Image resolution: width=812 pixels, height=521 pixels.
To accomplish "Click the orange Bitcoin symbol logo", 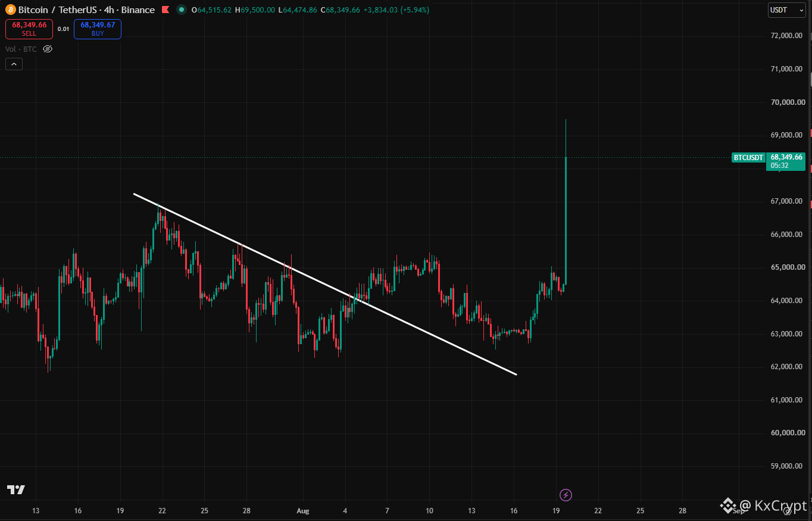I will click(10, 10).
